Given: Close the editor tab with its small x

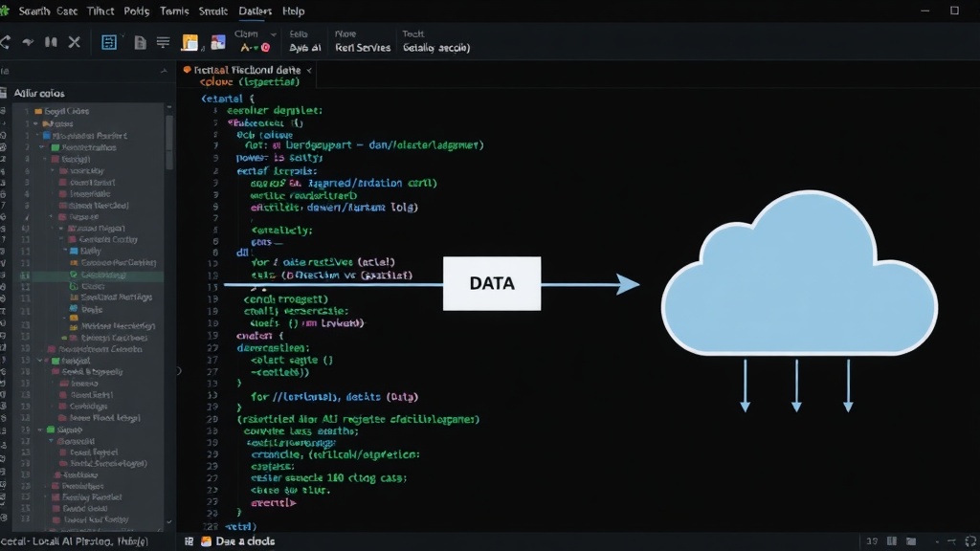Looking at the screenshot, I should [309, 71].
